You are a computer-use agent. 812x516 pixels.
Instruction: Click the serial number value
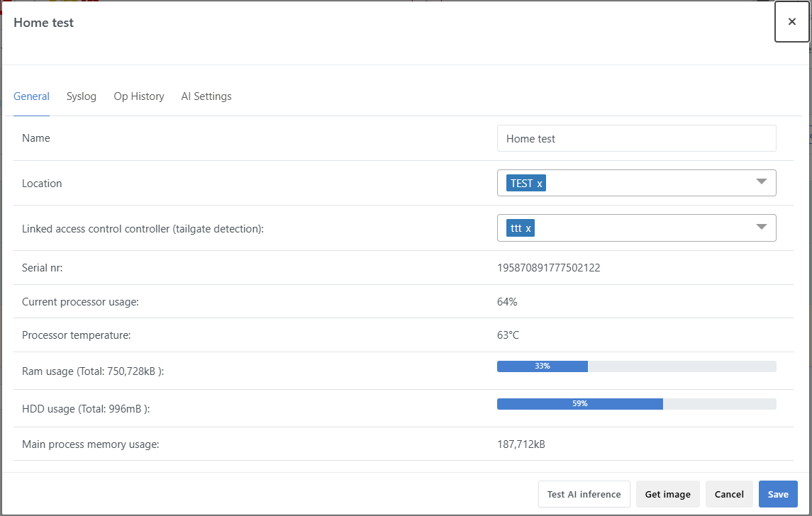(549, 268)
